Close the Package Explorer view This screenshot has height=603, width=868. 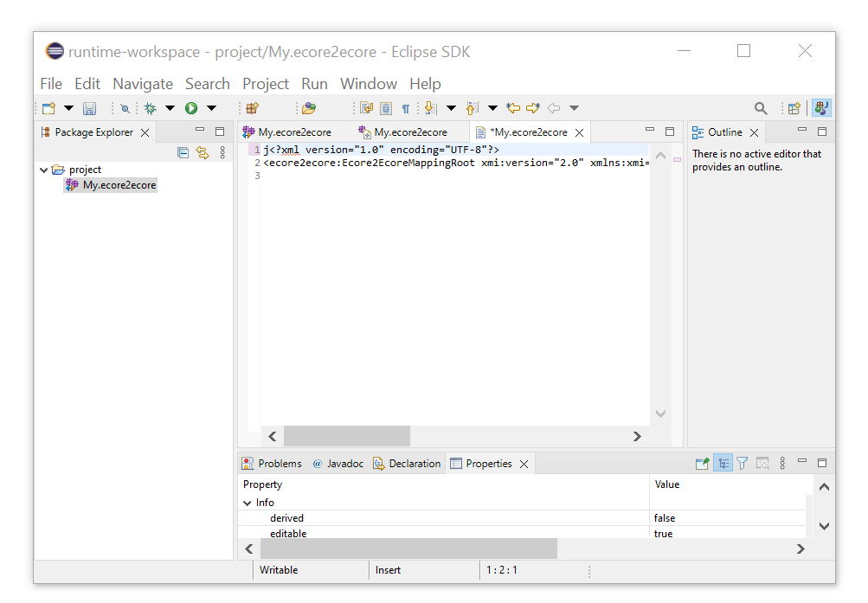[145, 132]
